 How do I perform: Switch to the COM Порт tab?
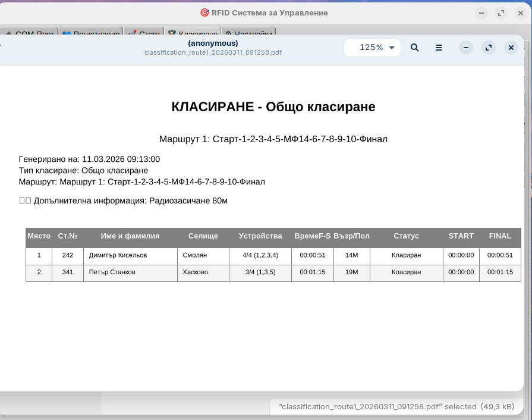(30, 33)
